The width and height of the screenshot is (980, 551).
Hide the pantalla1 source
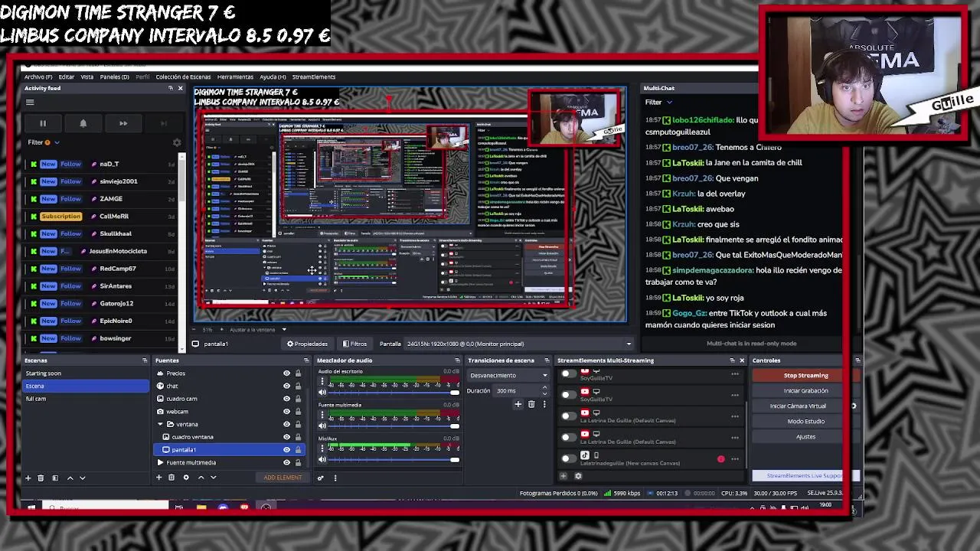coord(287,450)
